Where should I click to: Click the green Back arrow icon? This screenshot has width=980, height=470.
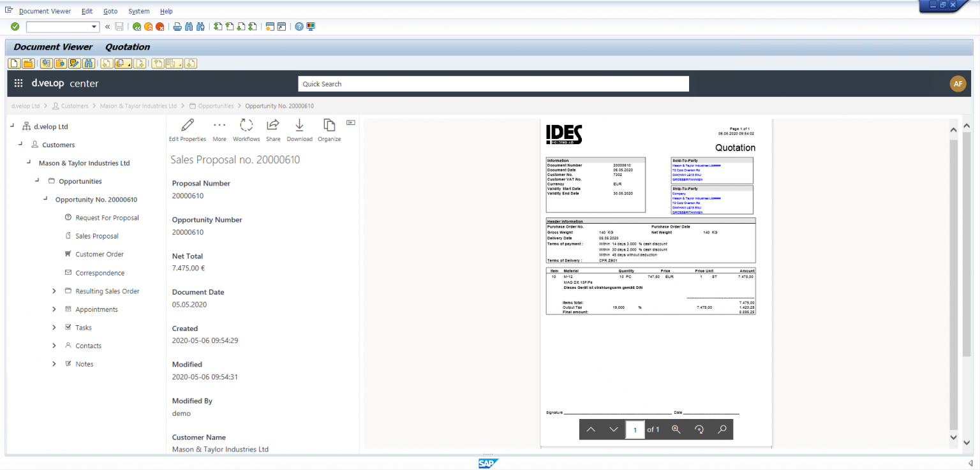tap(137, 27)
